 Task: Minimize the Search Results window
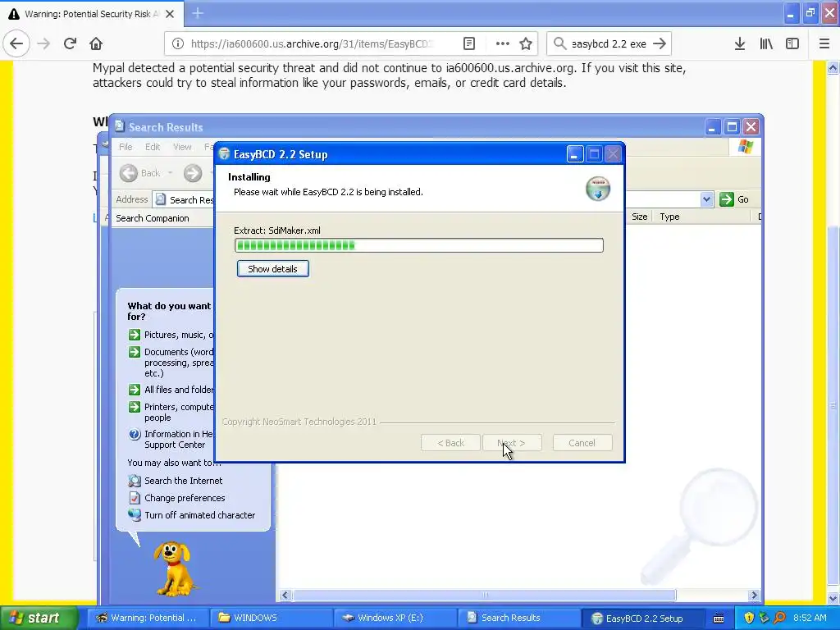pyautogui.click(x=712, y=127)
